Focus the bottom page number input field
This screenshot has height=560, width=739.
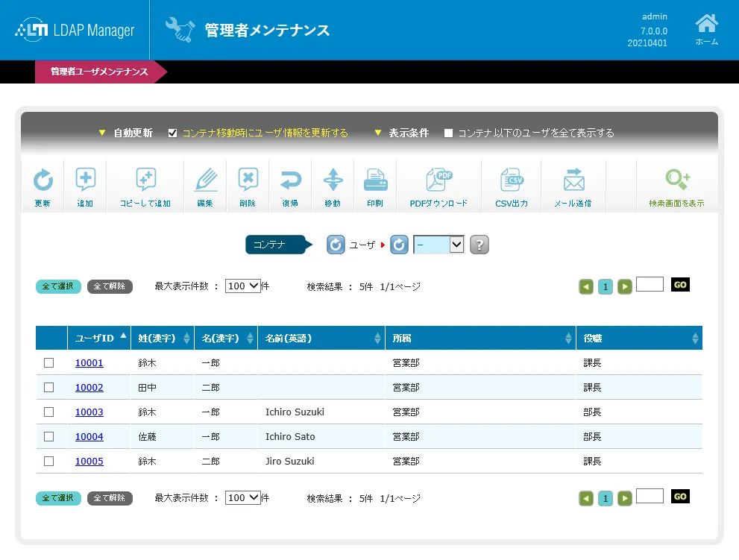pyautogui.click(x=650, y=496)
